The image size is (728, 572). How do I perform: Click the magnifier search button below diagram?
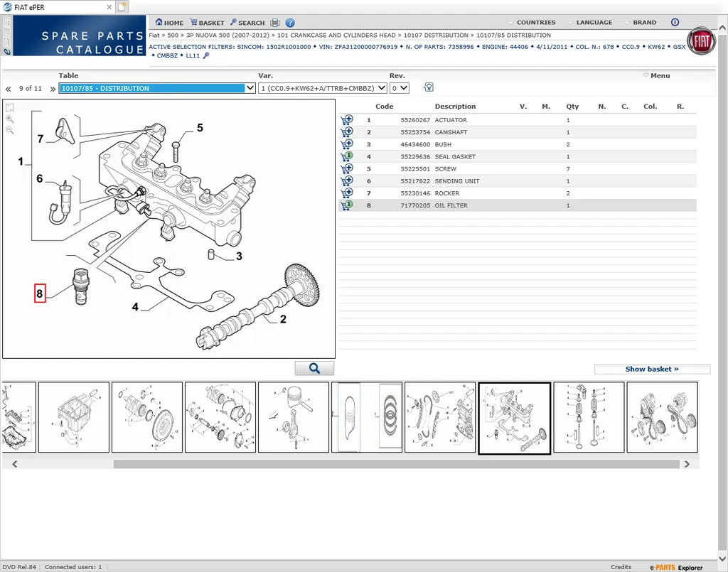(314, 368)
